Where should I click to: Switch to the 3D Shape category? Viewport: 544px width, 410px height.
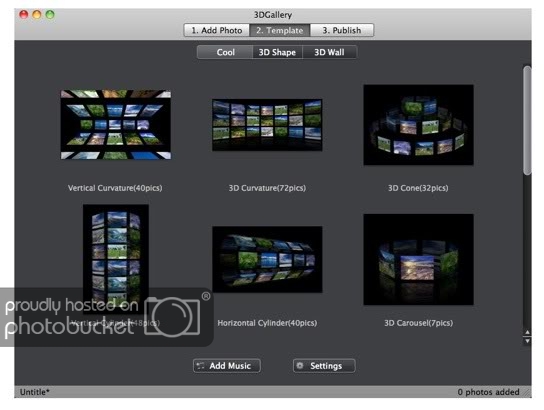(277, 52)
